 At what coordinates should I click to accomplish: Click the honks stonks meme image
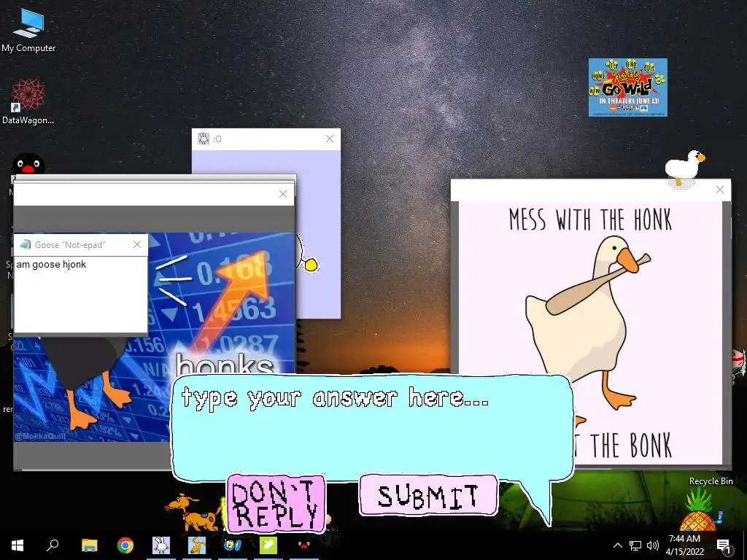point(153,337)
